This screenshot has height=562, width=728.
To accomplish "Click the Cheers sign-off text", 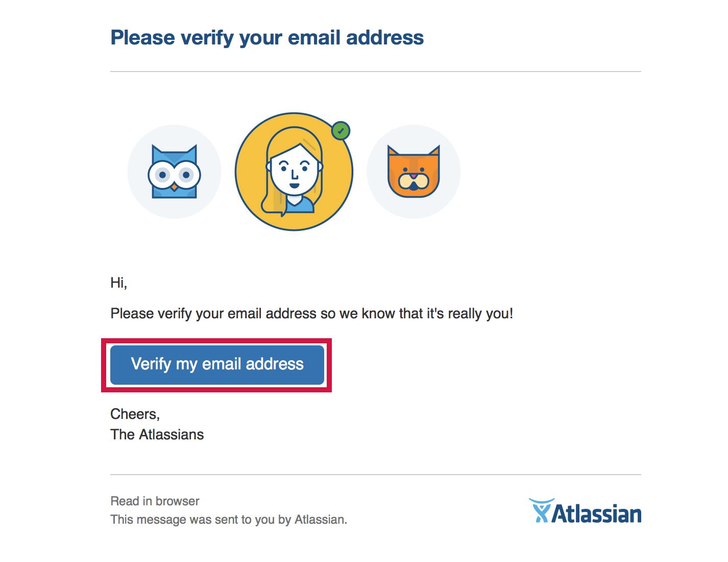I will (x=135, y=414).
